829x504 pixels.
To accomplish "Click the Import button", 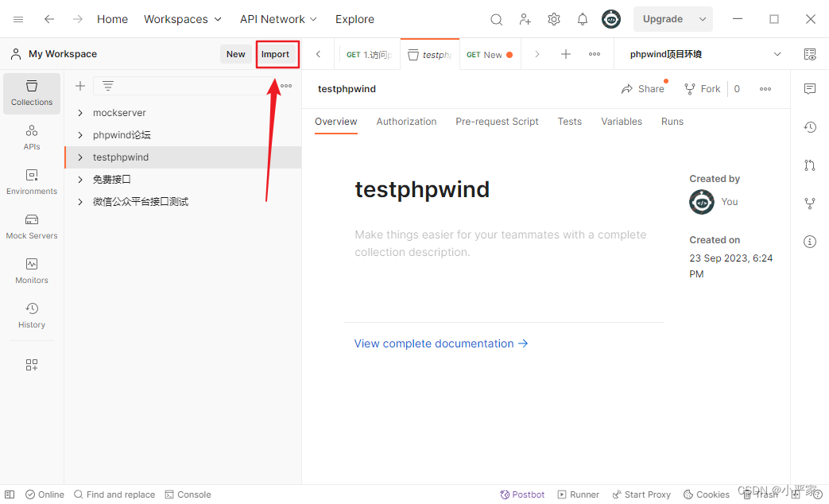I will point(276,54).
